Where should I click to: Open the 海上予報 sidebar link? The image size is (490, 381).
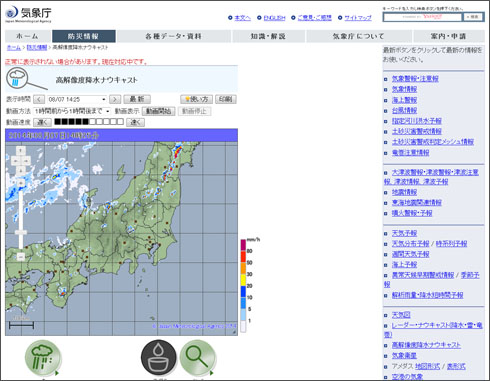point(404,265)
